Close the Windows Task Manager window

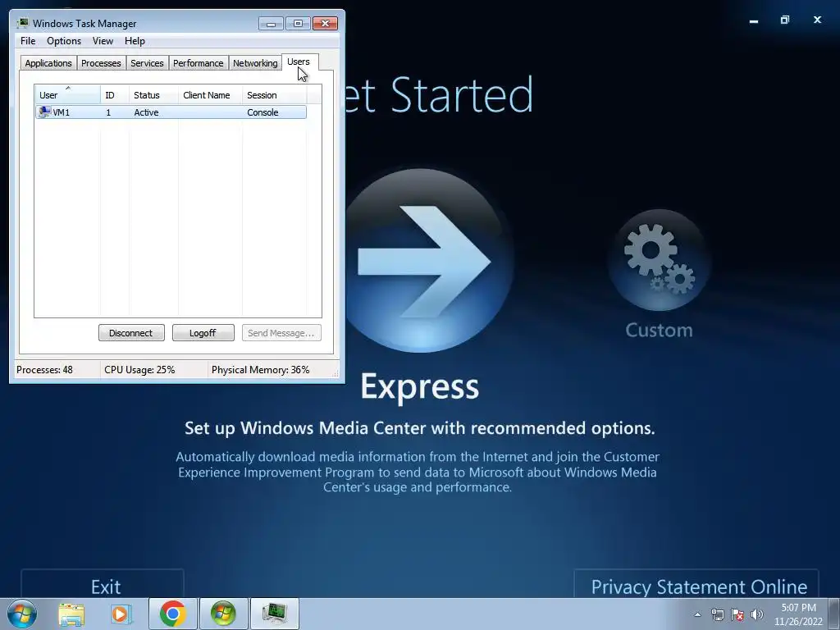click(x=325, y=24)
